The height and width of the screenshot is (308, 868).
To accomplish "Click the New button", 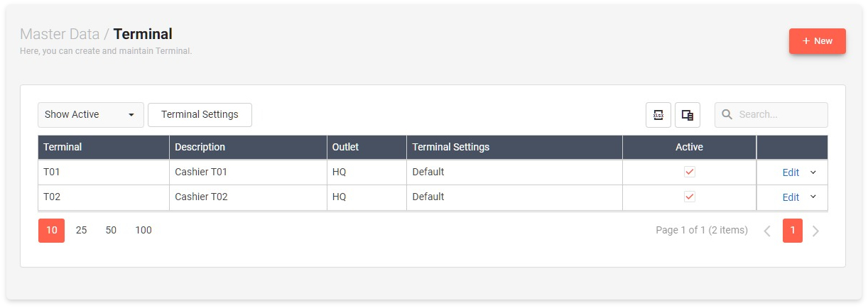I will click(x=817, y=41).
